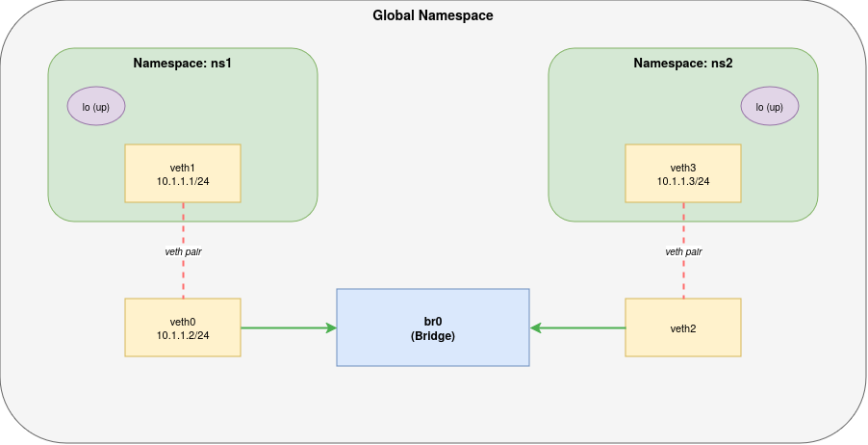Click the lo (up) ellipse in ns2
The height and width of the screenshot is (445, 868).
pos(770,106)
